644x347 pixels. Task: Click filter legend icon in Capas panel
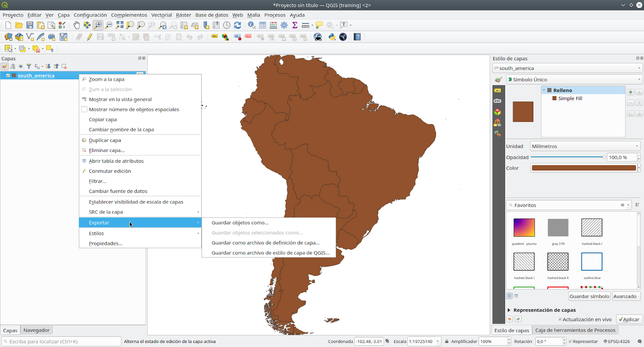coord(29,66)
